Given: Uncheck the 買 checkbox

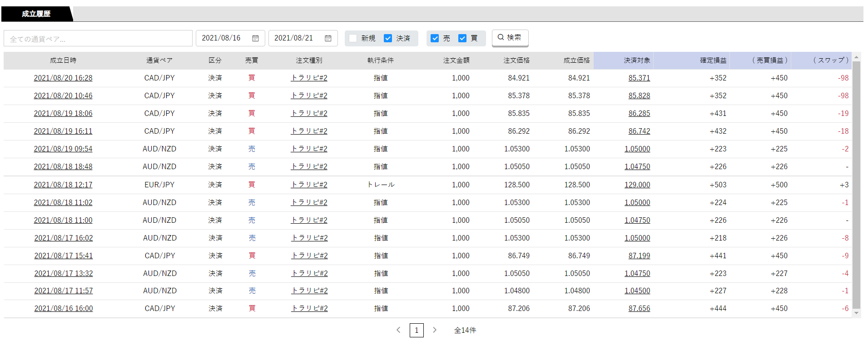Looking at the screenshot, I should tap(462, 38).
